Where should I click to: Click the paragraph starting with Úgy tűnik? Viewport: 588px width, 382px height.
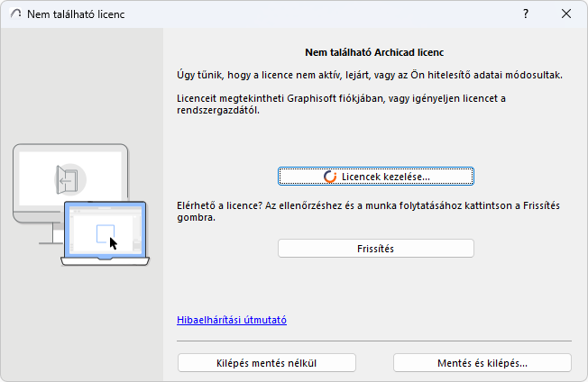(369, 75)
